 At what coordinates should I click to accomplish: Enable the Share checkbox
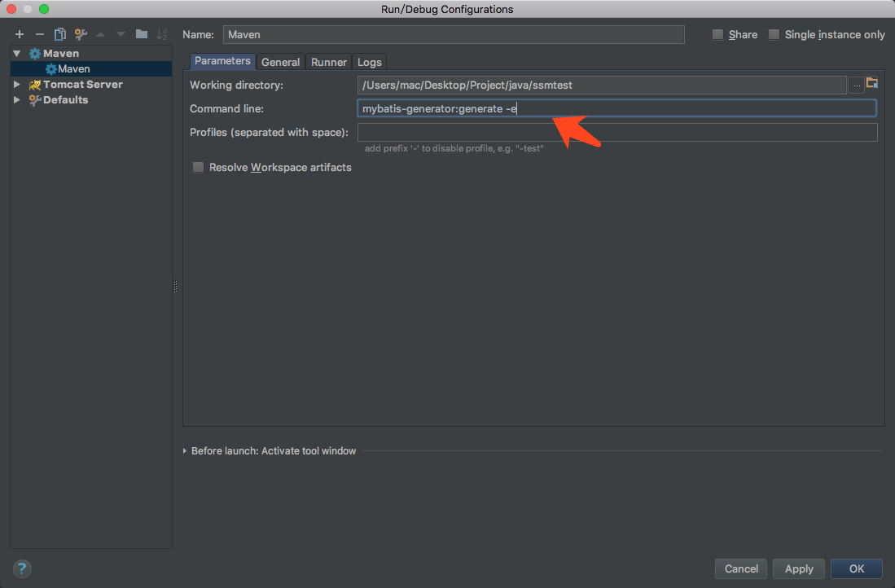coord(717,34)
